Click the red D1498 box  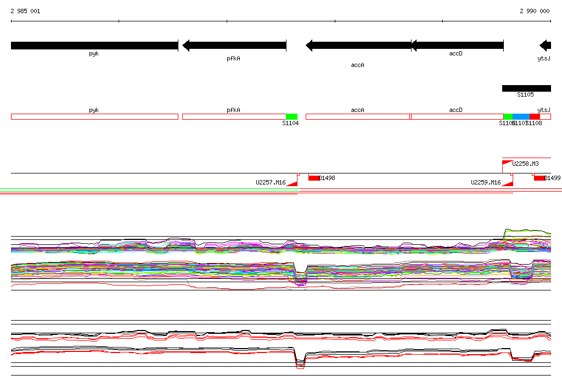click(314, 178)
